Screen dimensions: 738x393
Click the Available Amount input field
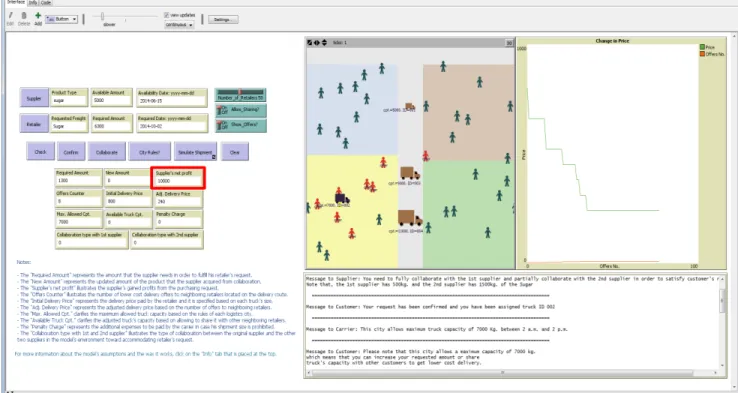pyautogui.click(x=112, y=97)
